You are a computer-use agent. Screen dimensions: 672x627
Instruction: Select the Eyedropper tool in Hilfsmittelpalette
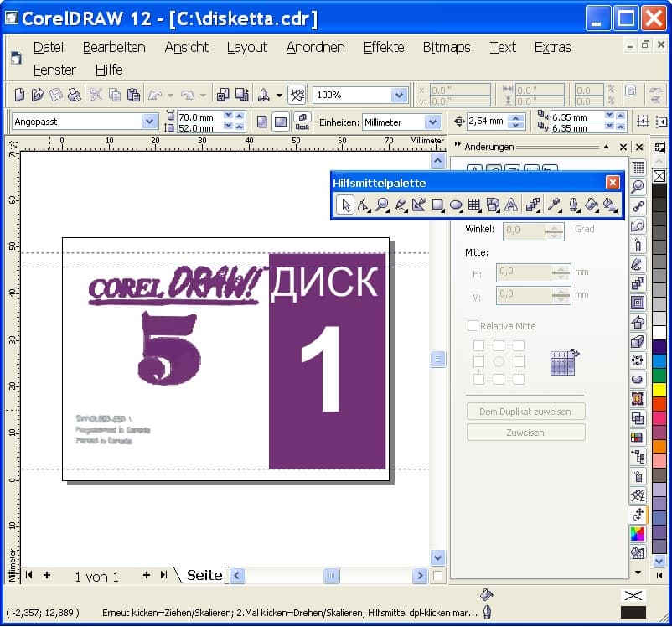(x=554, y=205)
